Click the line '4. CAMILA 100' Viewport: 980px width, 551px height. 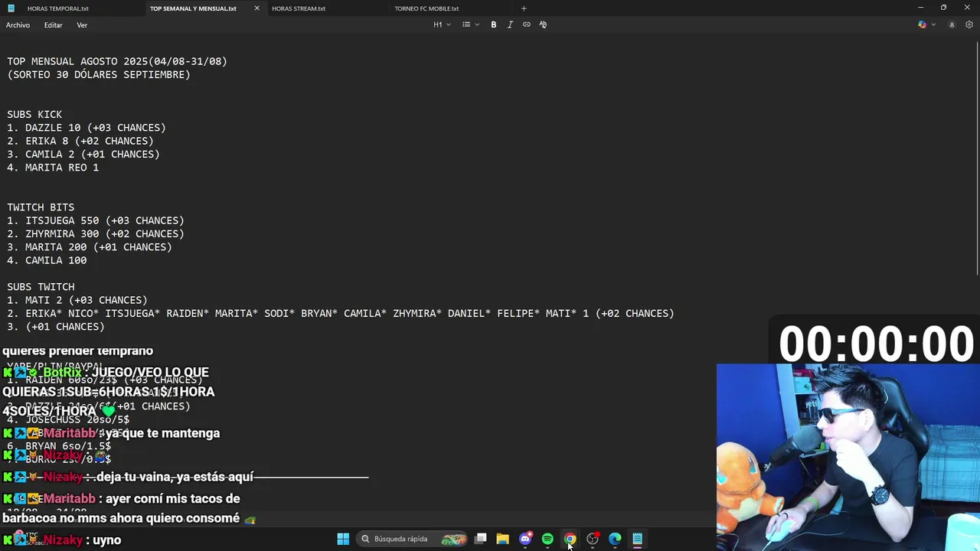[x=47, y=260]
